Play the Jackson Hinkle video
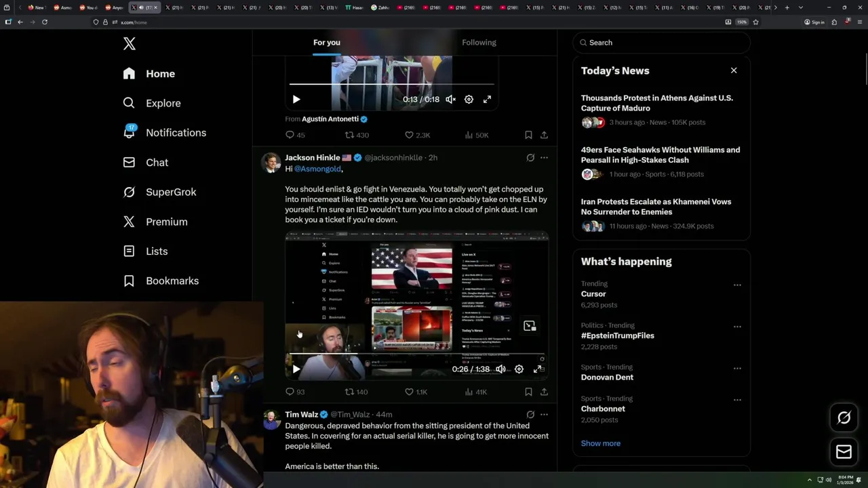 pyautogui.click(x=296, y=369)
